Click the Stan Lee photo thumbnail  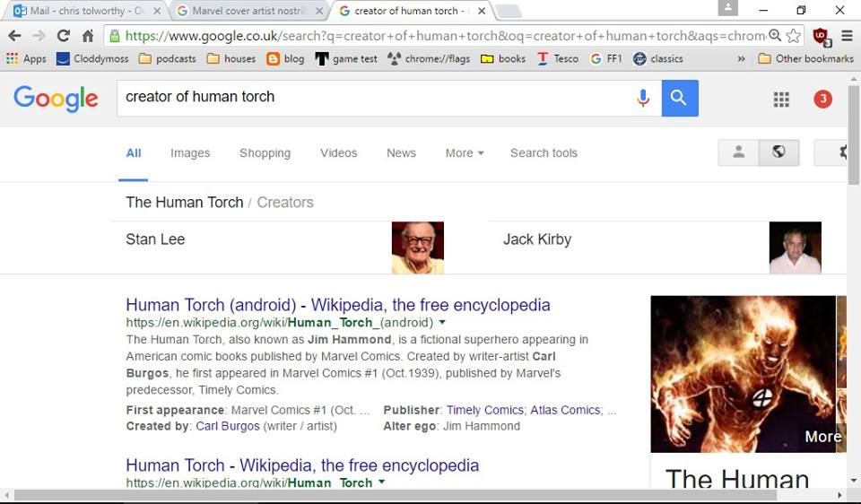[417, 248]
